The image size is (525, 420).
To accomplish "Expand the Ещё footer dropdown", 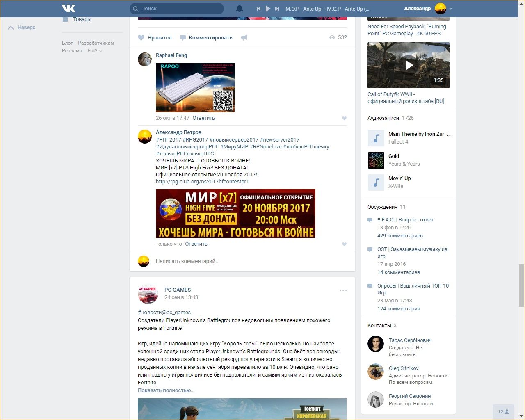I will pos(95,51).
